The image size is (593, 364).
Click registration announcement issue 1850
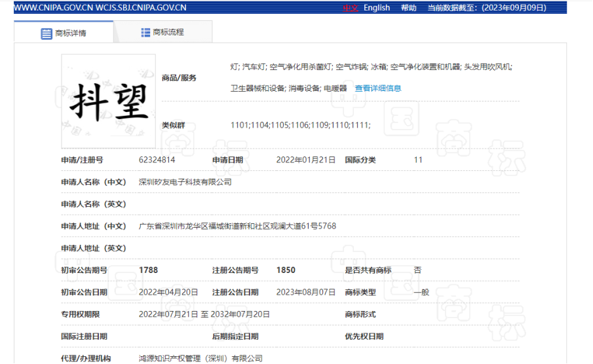click(x=286, y=270)
